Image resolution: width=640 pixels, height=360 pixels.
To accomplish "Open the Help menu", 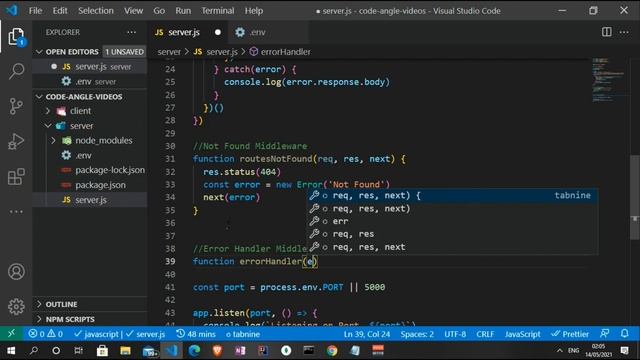I will [253, 11].
